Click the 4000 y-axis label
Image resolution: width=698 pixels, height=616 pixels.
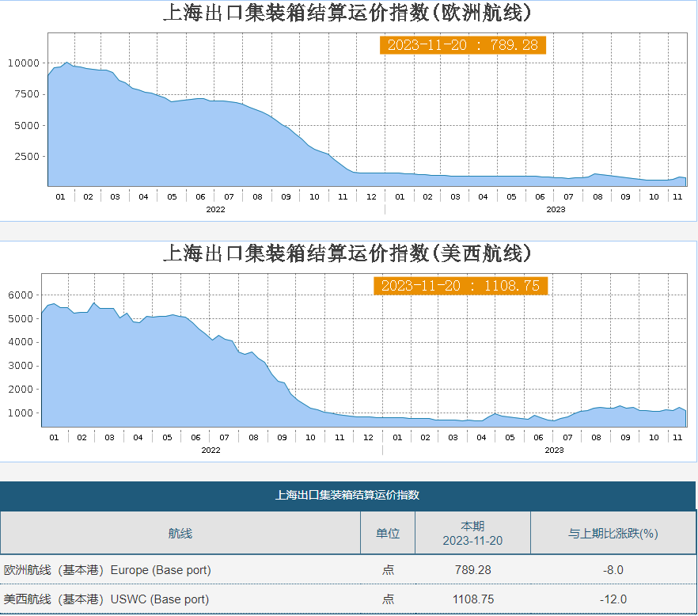[21, 342]
